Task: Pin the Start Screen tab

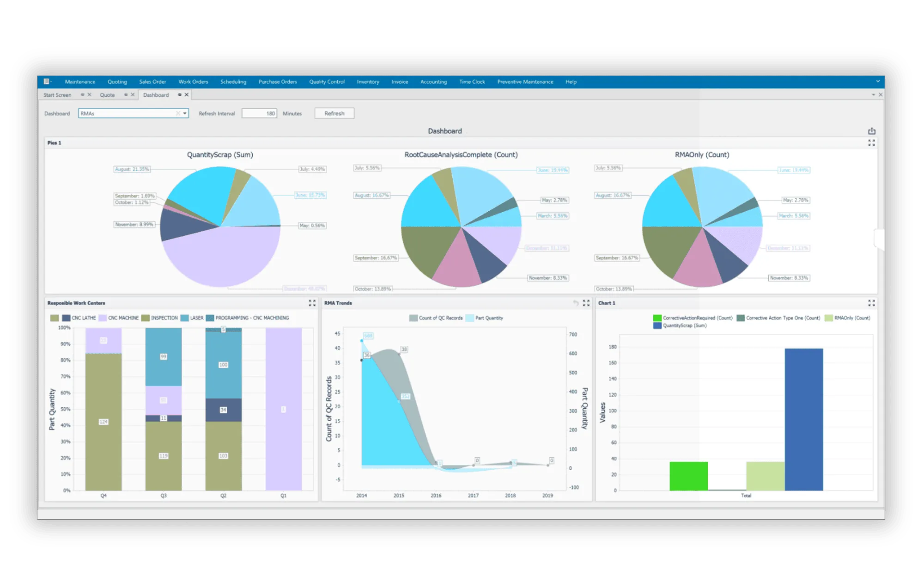Action: [x=83, y=95]
